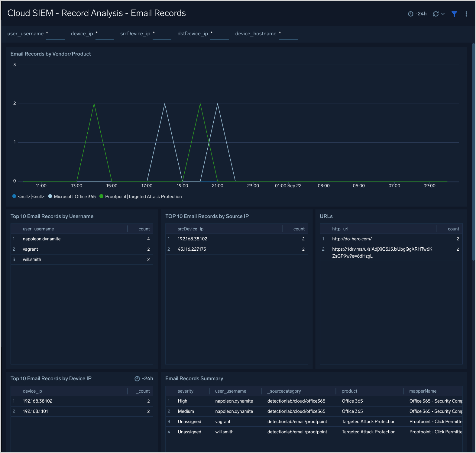
Task: Open the http://do-hero.com/ URL entry
Action: [352, 239]
